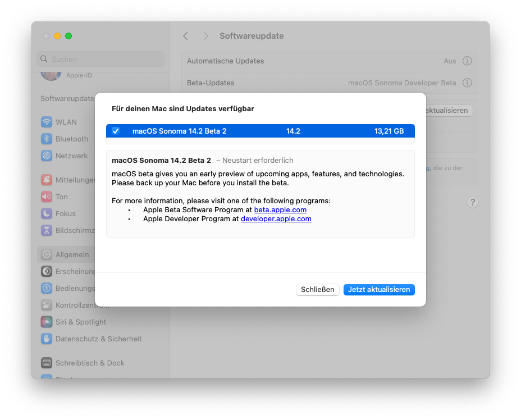The image size is (521, 420).
Task: Go back with the left chevron
Action: point(186,36)
